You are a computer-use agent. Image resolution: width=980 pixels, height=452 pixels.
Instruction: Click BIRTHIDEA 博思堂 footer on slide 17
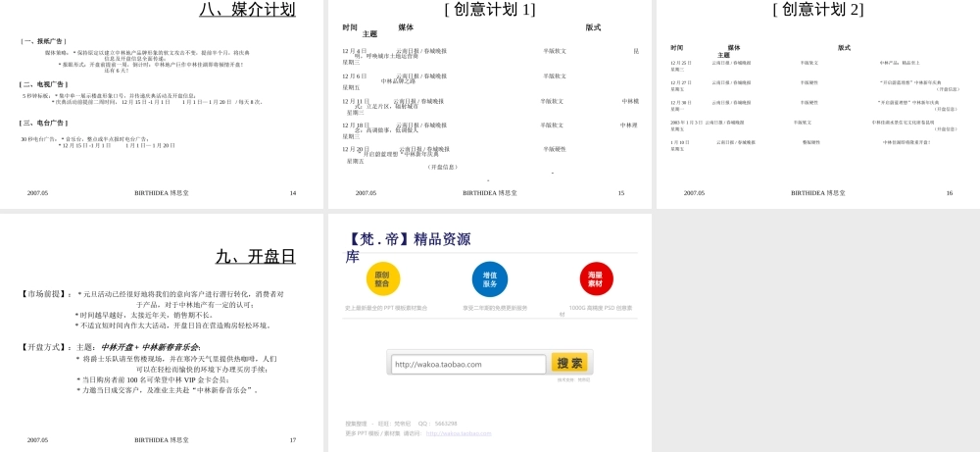[162, 440]
